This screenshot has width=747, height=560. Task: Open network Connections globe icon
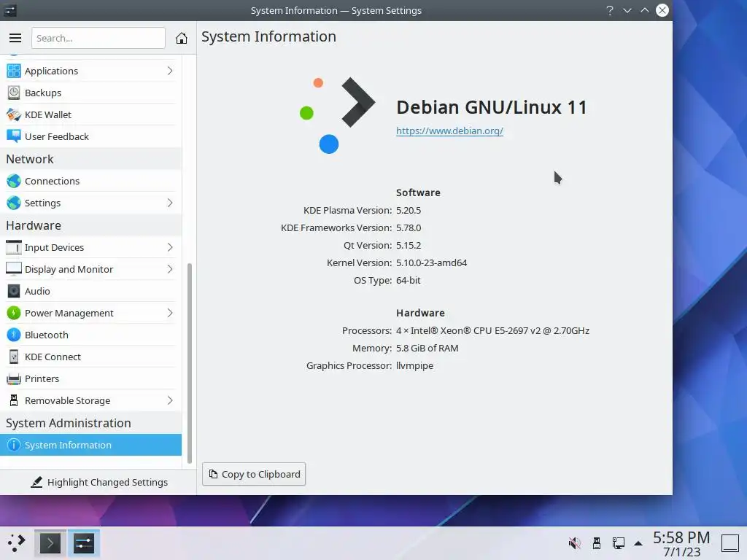point(14,181)
